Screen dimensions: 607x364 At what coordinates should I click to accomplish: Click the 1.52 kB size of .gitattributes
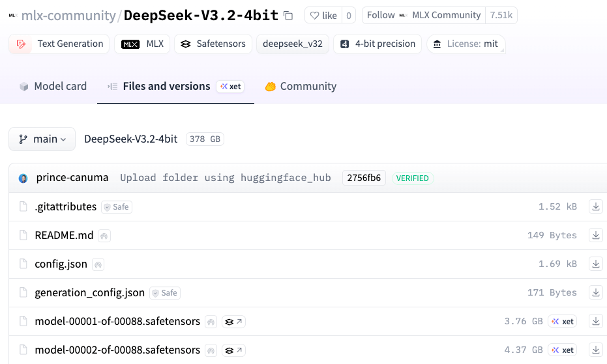click(557, 206)
